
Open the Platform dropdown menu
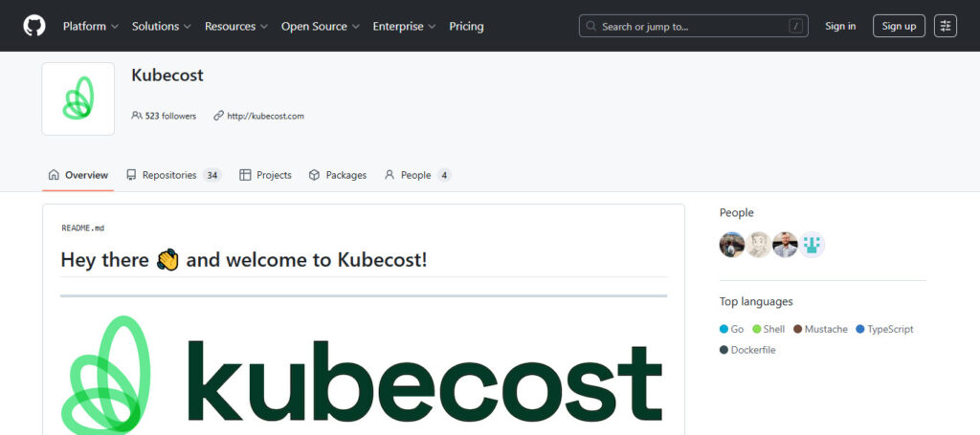(91, 26)
